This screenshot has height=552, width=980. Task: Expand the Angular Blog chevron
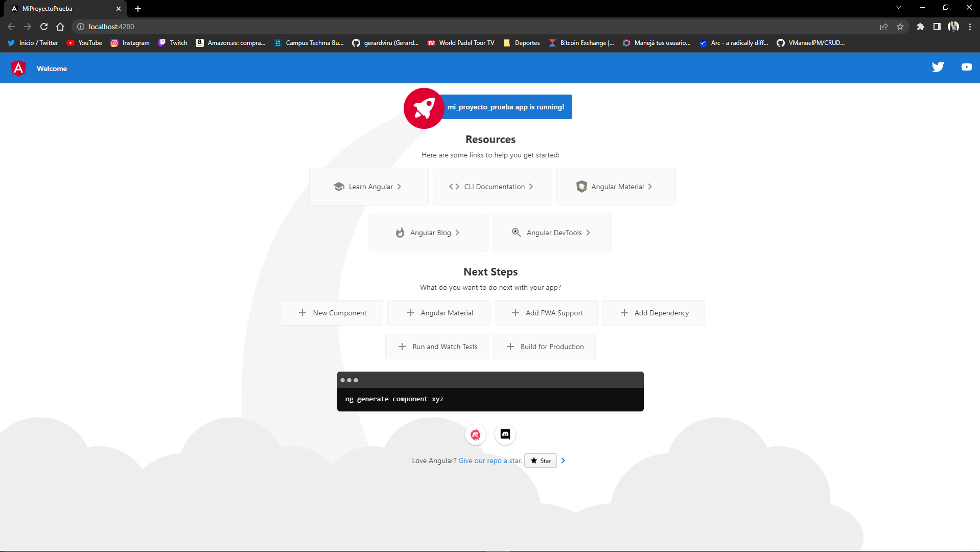[457, 232]
